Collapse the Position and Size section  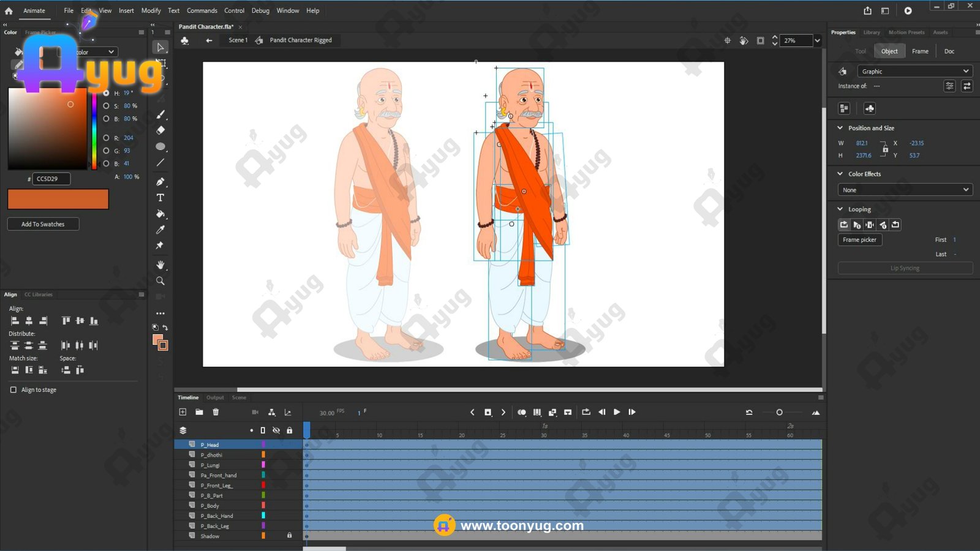click(840, 128)
